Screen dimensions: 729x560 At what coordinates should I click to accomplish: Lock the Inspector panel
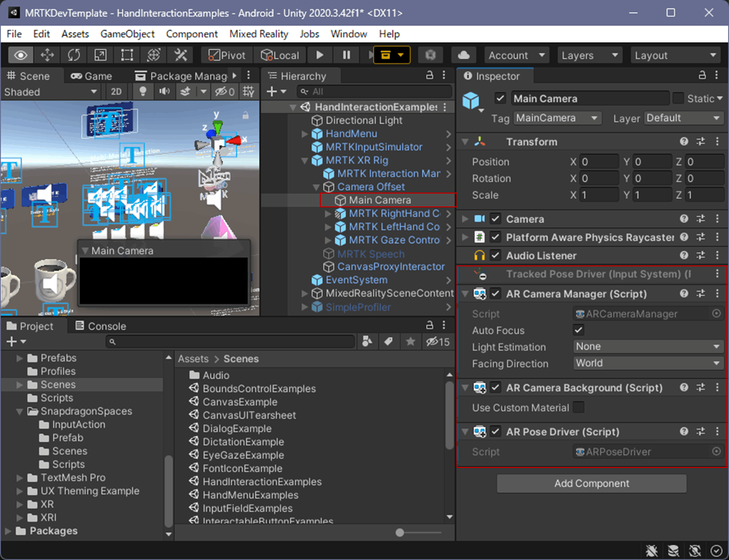pyautogui.click(x=702, y=75)
